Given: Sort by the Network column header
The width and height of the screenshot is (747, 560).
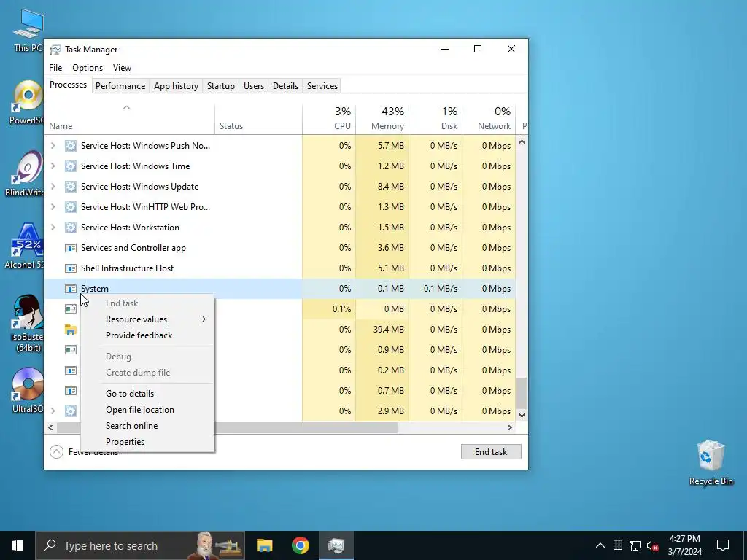Looking at the screenshot, I should tap(489, 118).
